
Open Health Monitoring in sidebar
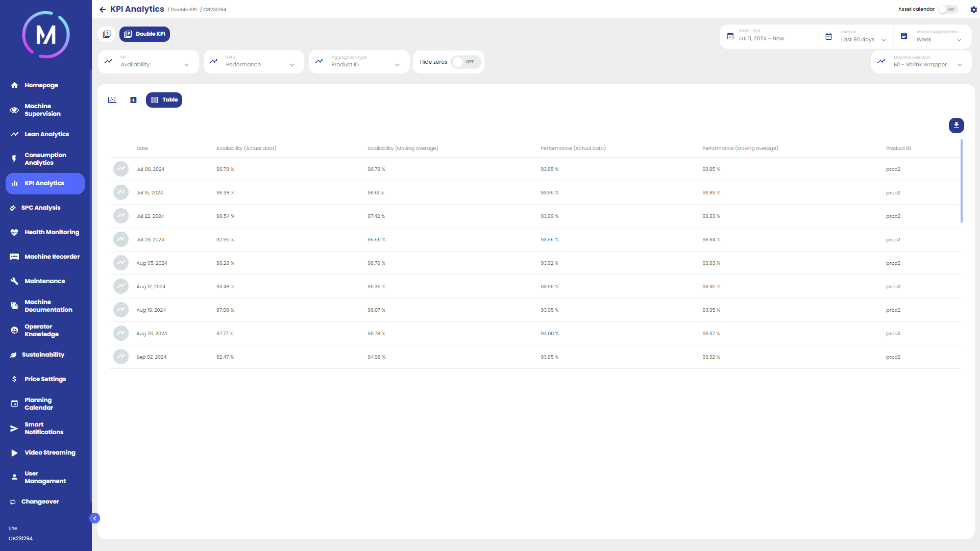52,232
